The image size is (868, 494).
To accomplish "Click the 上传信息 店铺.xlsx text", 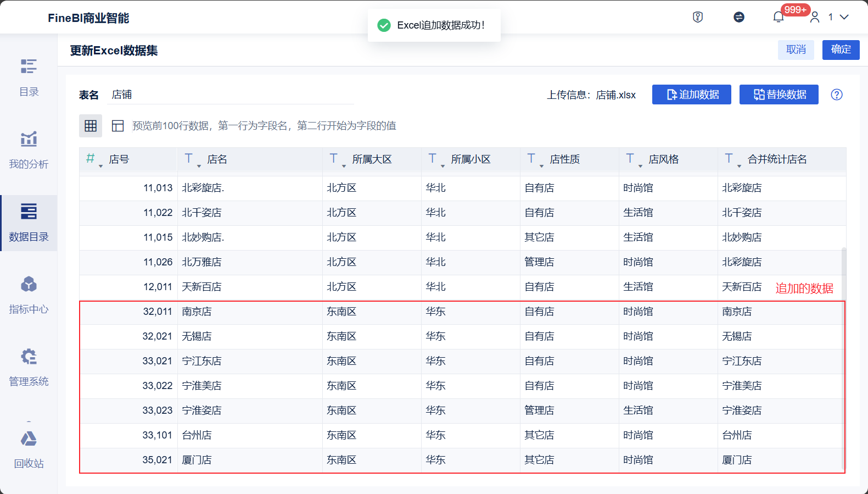I will pos(591,95).
